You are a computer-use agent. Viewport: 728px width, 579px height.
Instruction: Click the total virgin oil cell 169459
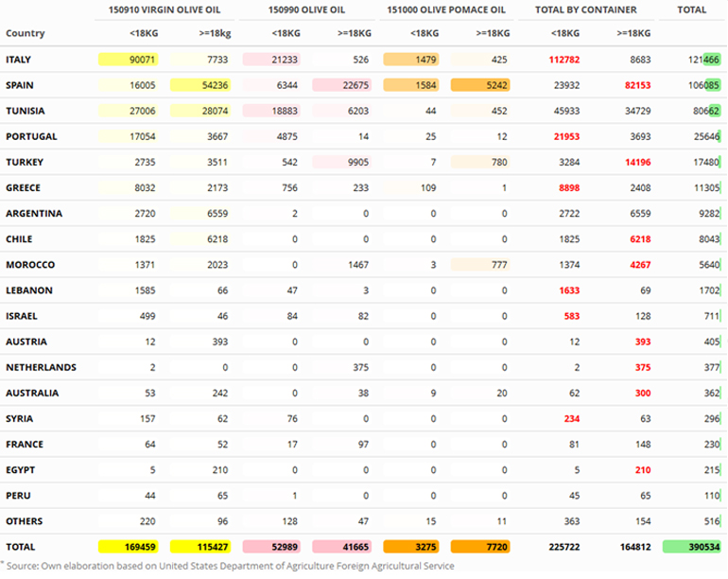[129, 547]
